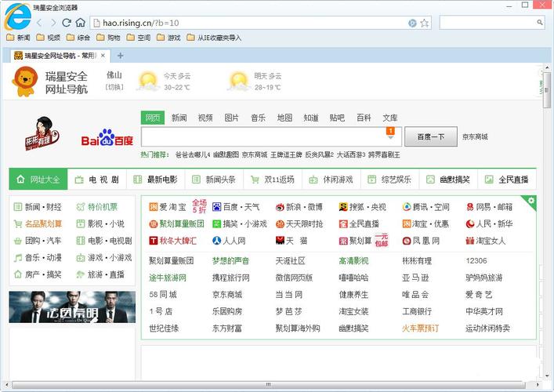Open the 途牛旅游网 link
The height and width of the screenshot is (392, 554).
point(168,278)
